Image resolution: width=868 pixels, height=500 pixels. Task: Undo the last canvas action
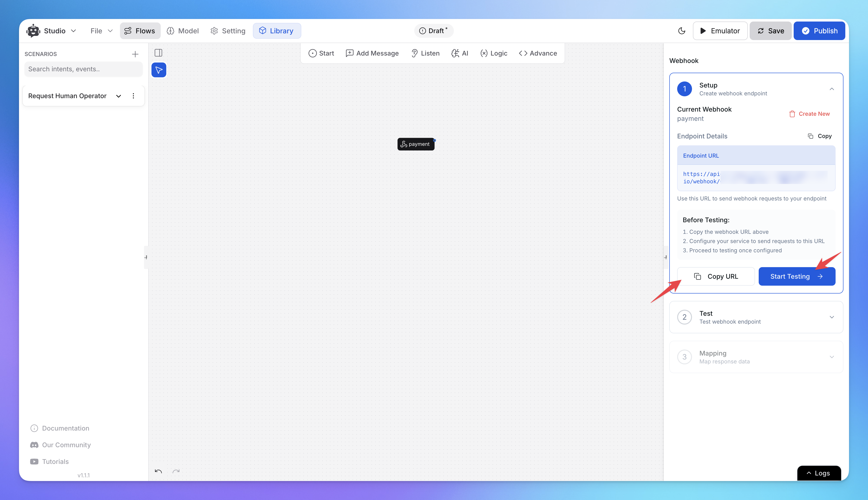click(158, 472)
